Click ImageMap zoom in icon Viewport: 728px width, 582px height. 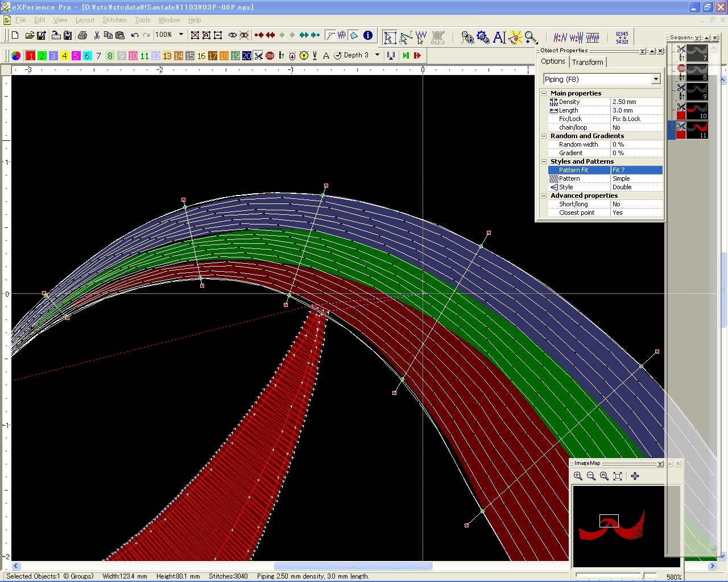(x=578, y=476)
